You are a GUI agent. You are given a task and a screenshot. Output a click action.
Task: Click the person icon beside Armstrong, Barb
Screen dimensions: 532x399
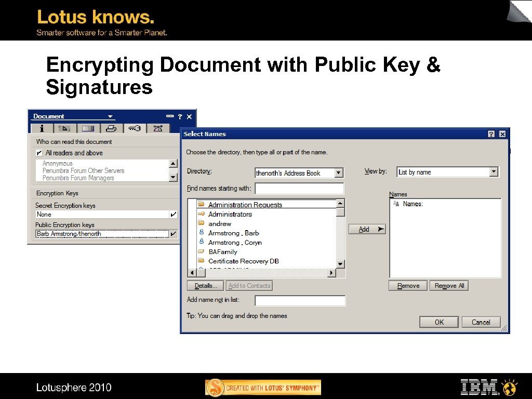(x=202, y=233)
